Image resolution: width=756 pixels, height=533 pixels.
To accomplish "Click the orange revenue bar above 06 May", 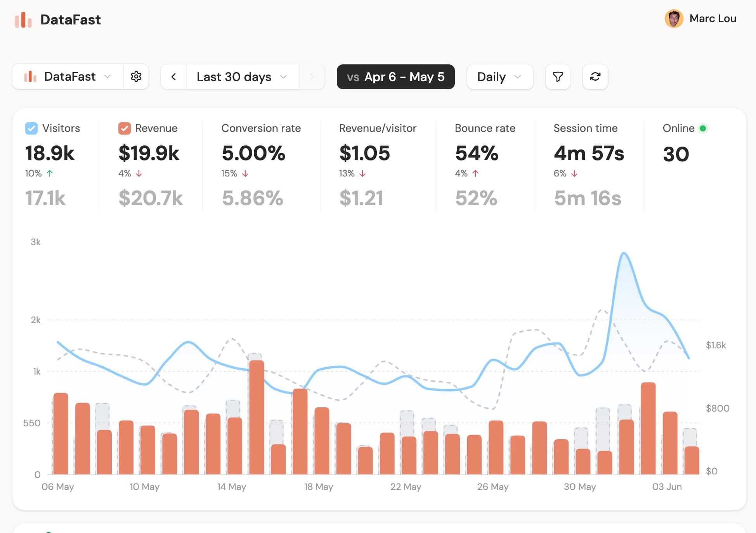I will click(61, 434).
